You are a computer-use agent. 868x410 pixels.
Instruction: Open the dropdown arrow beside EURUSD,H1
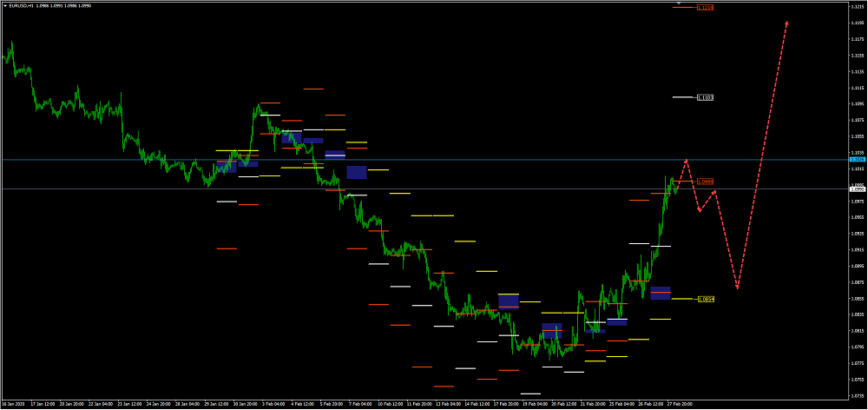(x=4, y=6)
